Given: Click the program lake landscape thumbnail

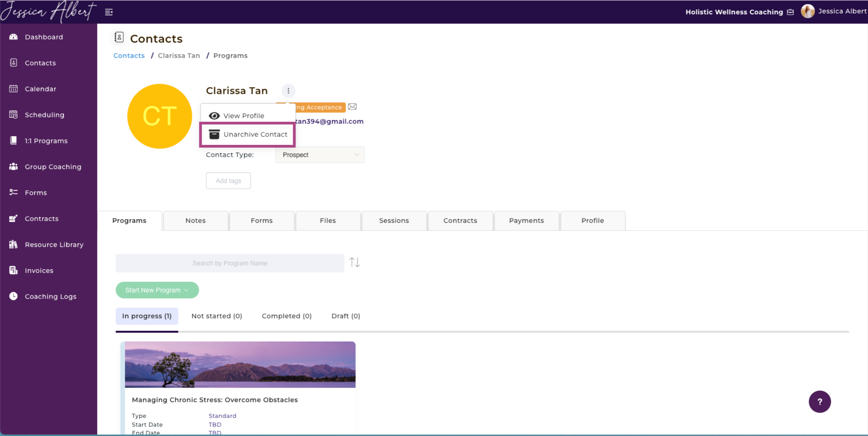Looking at the screenshot, I should pos(240,365).
